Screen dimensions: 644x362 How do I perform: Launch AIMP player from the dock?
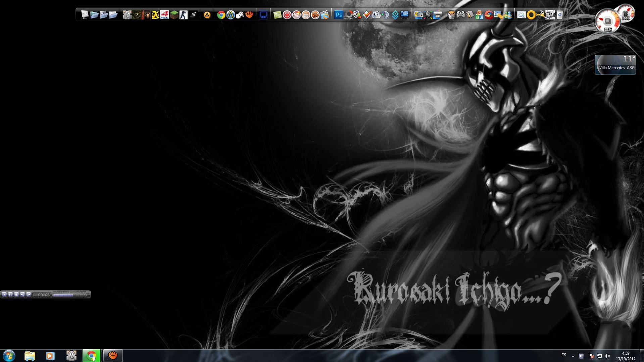(x=207, y=15)
